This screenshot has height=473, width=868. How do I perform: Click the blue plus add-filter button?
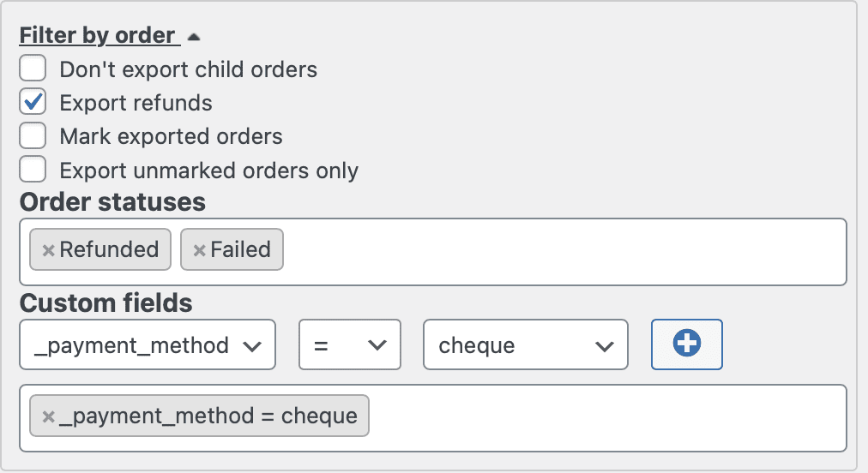(x=686, y=344)
